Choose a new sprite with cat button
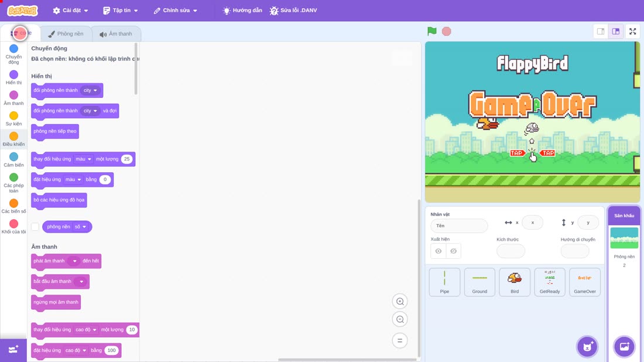The image size is (644, 362). [587, 346]
